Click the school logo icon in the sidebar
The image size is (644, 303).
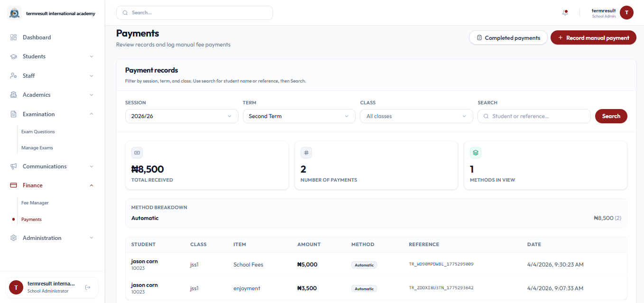[x=14, y=13]
